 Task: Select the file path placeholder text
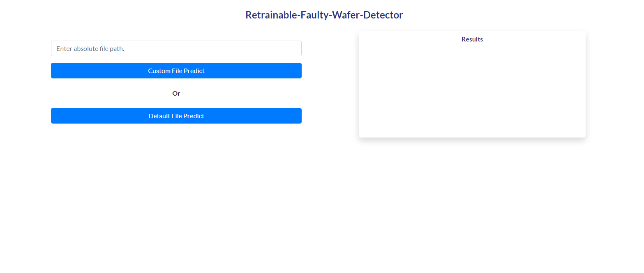90,48
